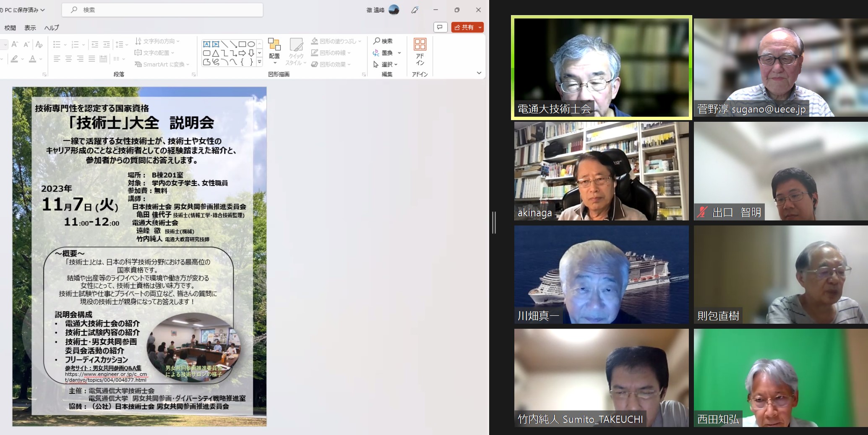Apply the font color underlined A
Viewport: 868px width, 435px height.
tap(33, 59)
